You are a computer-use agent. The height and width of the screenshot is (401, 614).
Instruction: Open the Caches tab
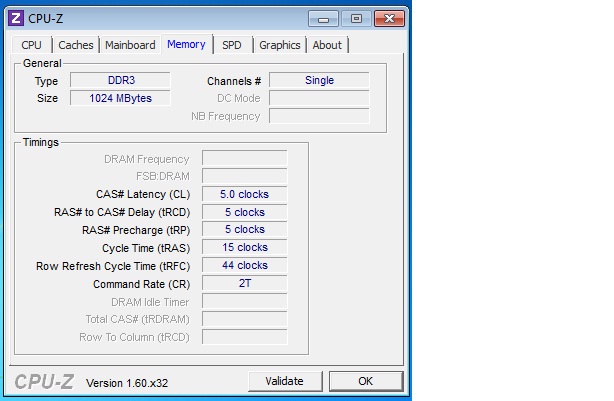(x=76, y=45)
